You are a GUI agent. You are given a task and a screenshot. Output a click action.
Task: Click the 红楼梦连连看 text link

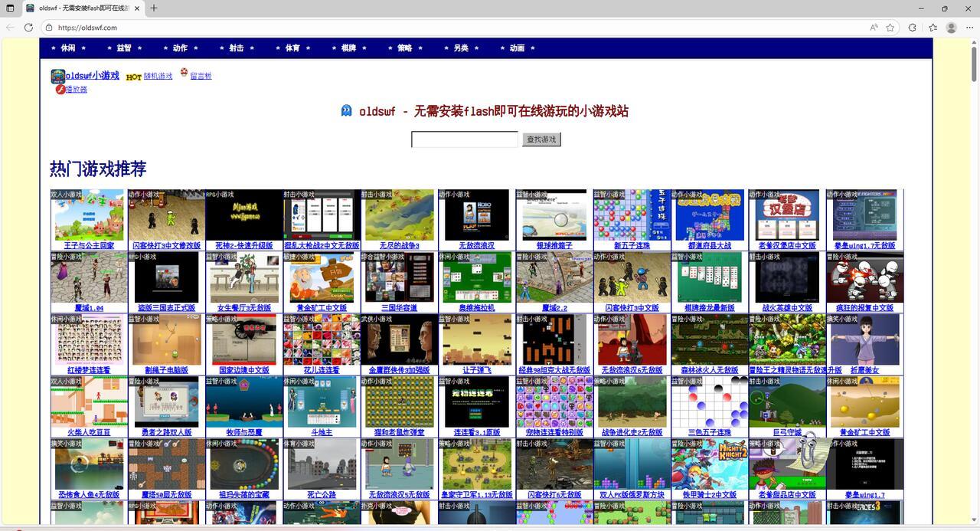click(89, 370)
